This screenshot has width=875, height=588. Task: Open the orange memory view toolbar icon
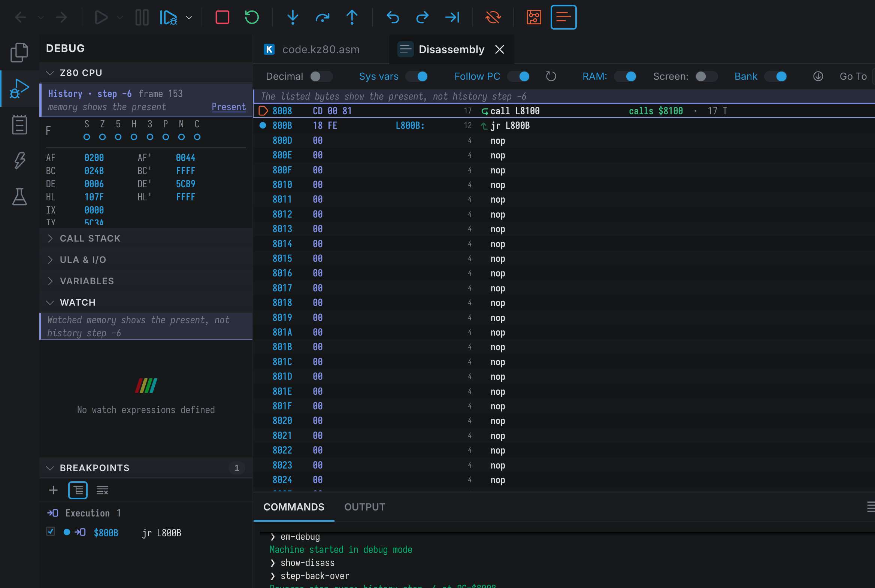point(534,17)
